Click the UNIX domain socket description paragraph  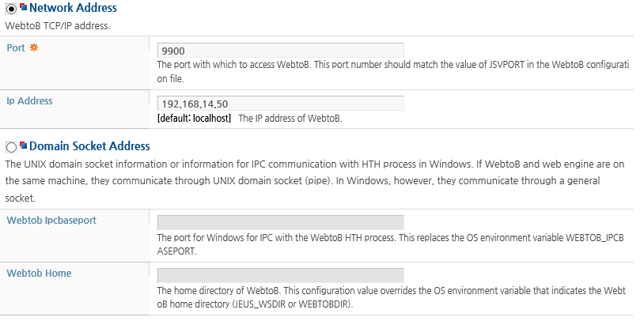pos(315,181)
